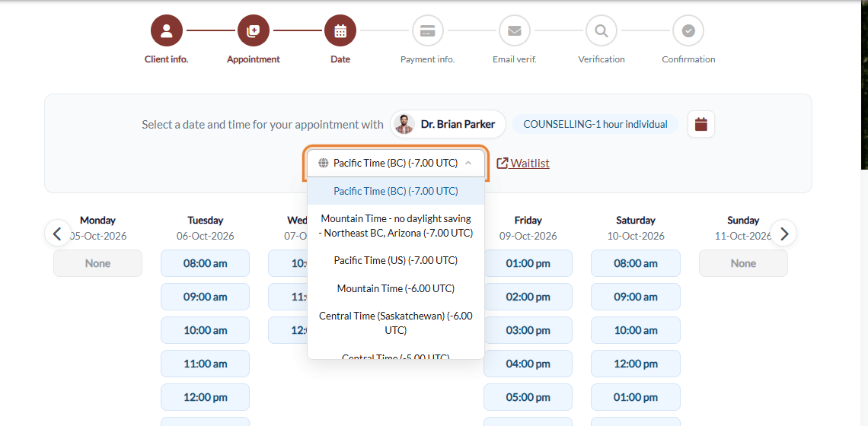Viewport: 868px width, 426px height.
Task: Click the Email verif. envelope icon
Action: pos(514,30)
